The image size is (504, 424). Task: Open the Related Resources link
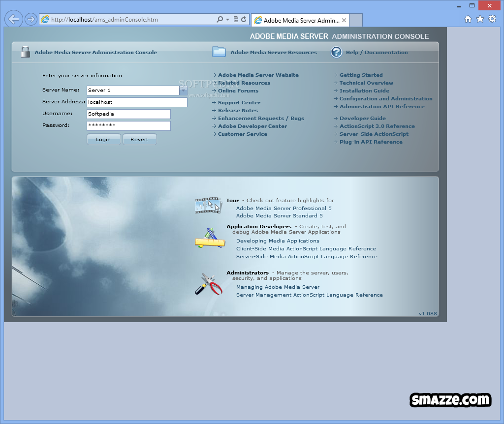pyautogui.click(x=244, y=83)
